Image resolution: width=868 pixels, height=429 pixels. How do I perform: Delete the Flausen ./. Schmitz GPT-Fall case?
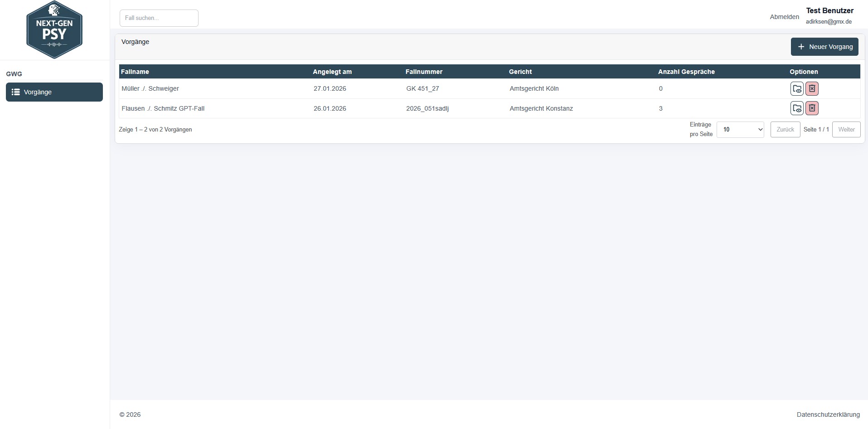tap(812, 108)
